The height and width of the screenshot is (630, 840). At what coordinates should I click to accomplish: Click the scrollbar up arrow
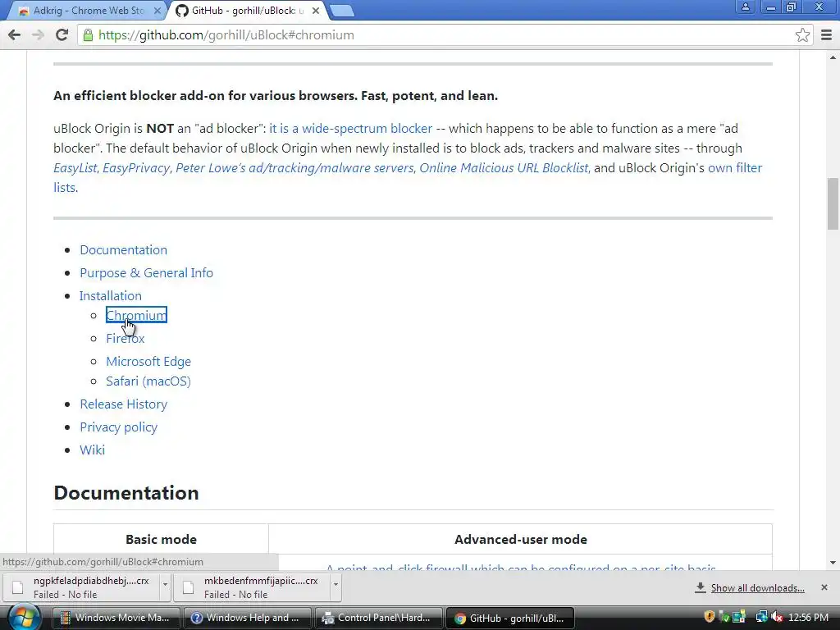click(833, 57)
